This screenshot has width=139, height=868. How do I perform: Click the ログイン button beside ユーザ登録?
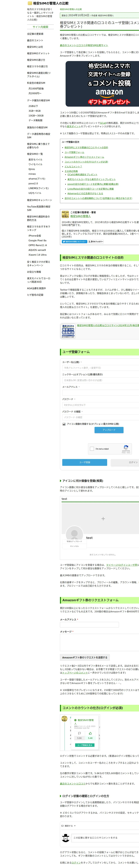[125, 462]
